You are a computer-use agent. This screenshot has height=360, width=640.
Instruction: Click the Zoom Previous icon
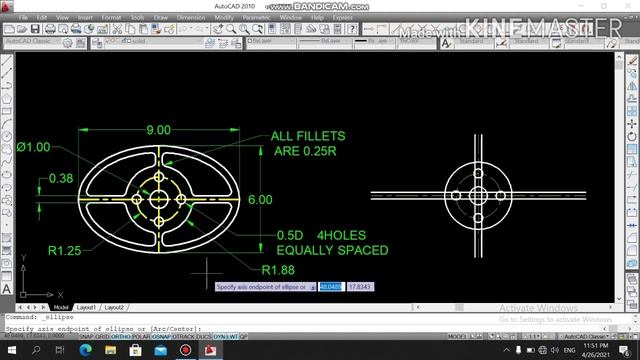[x=257, y=29]
